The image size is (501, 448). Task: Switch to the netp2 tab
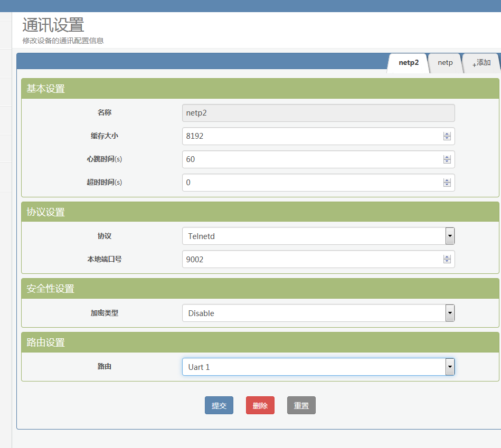[408, 63]
